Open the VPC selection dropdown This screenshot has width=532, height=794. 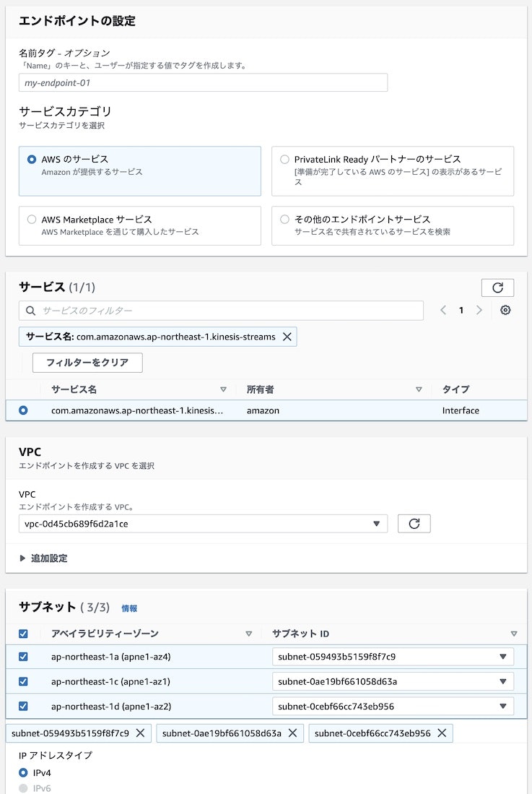[203, 524]
